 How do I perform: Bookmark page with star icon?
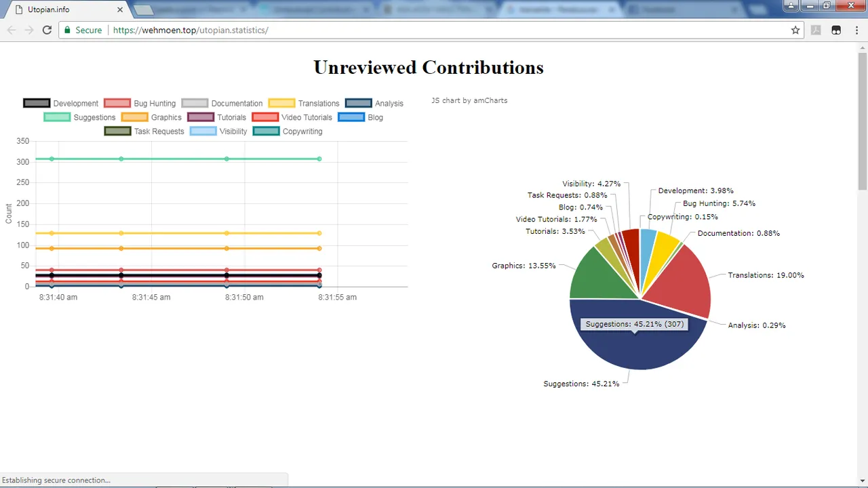795,30
